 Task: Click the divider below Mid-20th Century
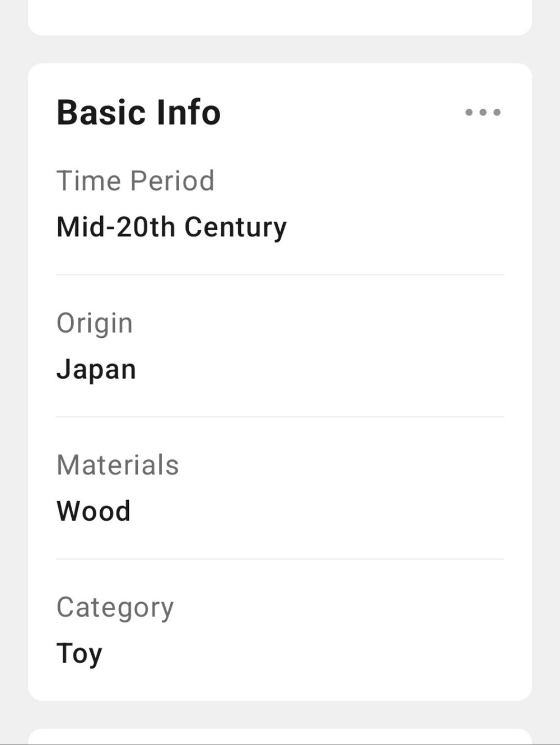(280, 275)
